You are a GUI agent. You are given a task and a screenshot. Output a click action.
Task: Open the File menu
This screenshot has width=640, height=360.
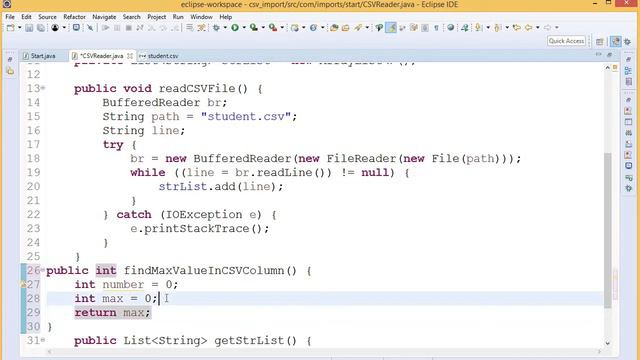(10, 17)
